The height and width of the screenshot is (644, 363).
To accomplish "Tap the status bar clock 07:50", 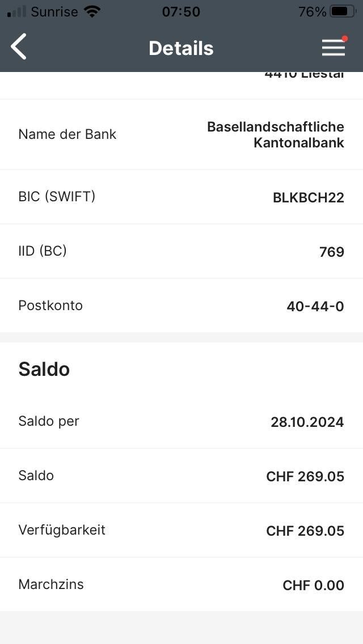I will [x=181, y=11].
